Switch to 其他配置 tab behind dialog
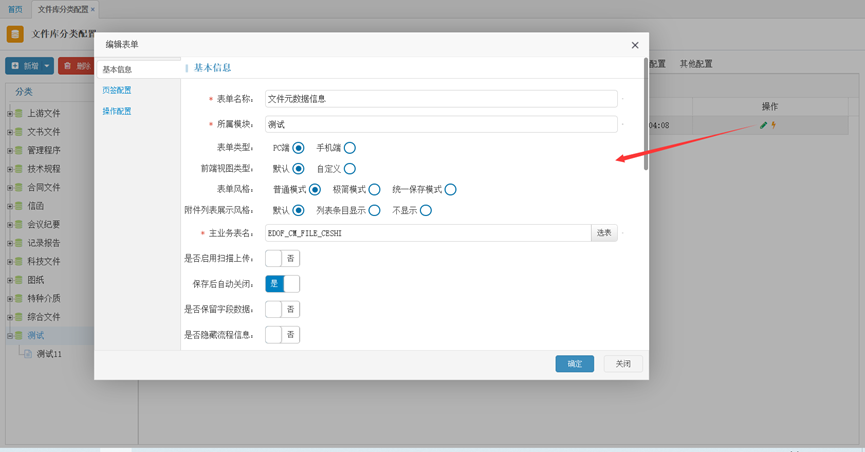Image resolution: width=865 pixels, height=452 pixels. click(696, 64)
